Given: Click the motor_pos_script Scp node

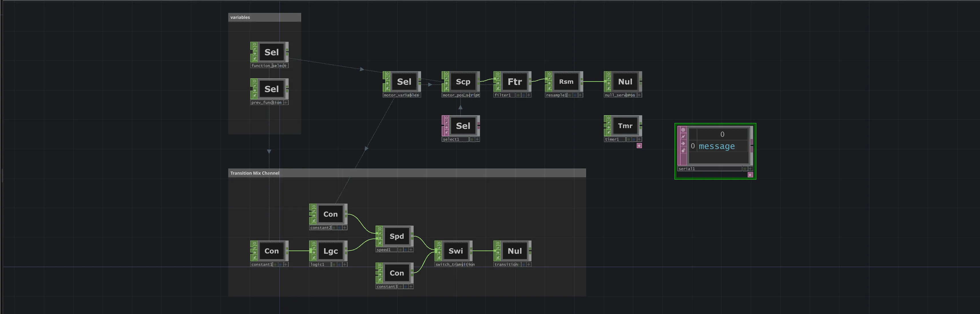Looking at the screenshot, I should (x=463, y=82).
